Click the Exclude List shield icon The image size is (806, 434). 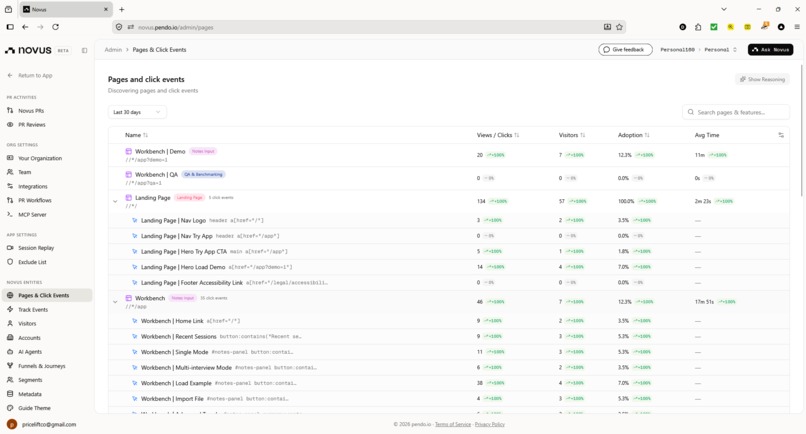click(10, 262)
